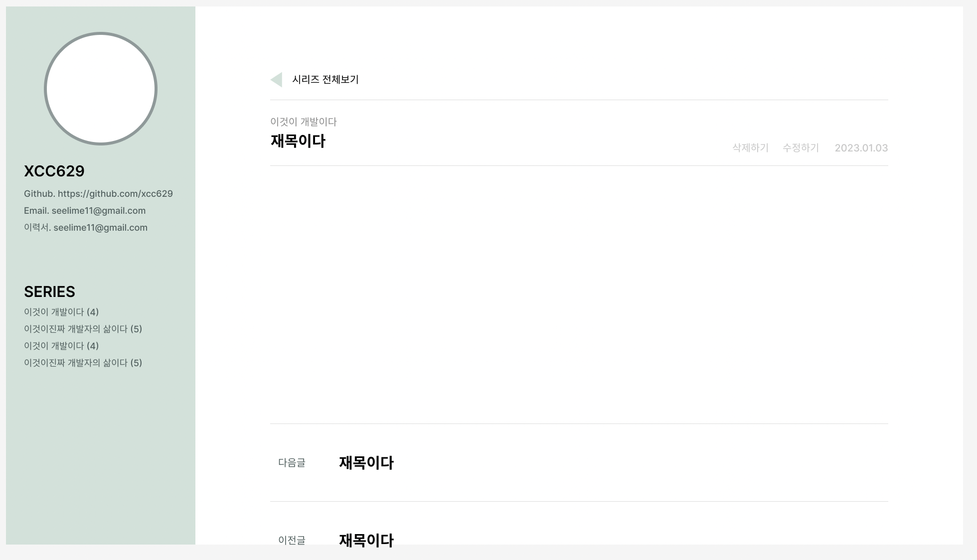This screenshot has width=977, height=560.
Task: Click the blogger name XCC629
Action: pyautogui.click(x=54, y=171)
